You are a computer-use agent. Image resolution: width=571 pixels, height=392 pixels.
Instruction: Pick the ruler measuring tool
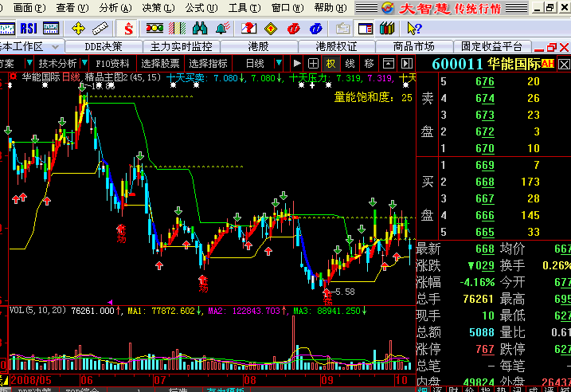click(x=100, y=29)
